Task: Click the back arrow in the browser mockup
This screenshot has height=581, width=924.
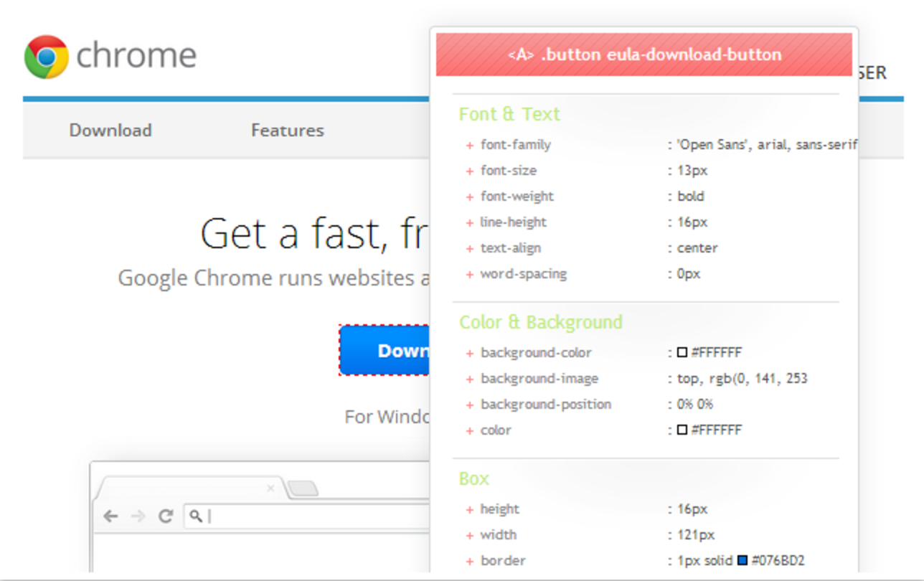Action: tap(109, 516)
